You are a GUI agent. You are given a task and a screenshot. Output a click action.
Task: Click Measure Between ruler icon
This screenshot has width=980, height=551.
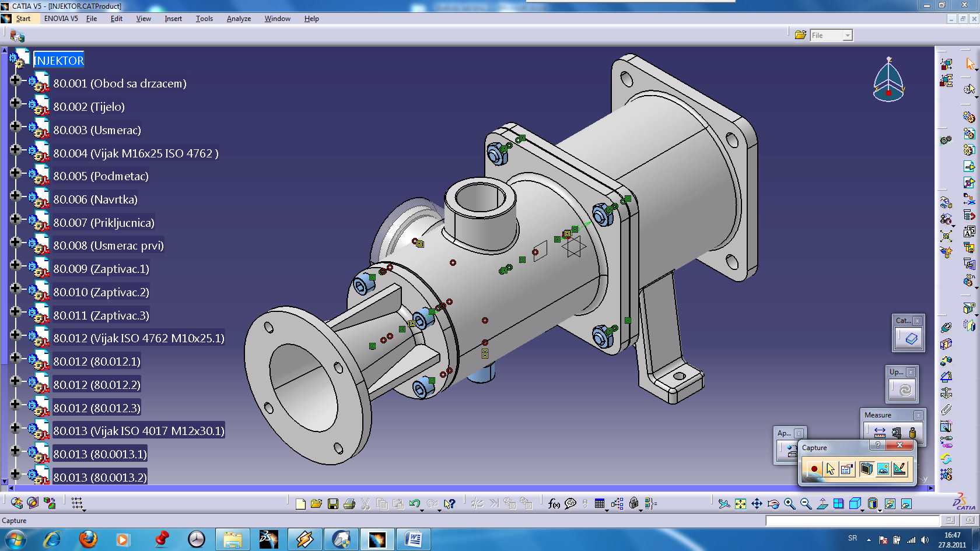point(880,433)
